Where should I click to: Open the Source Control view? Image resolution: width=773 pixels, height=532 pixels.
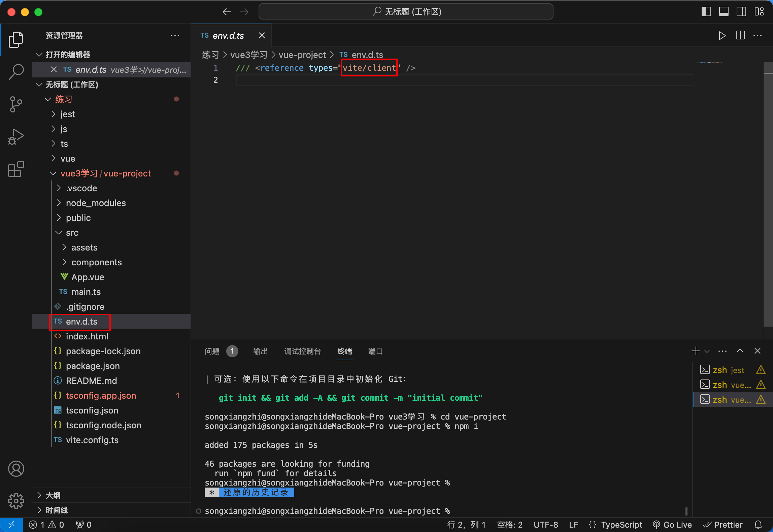coord(15,104)
